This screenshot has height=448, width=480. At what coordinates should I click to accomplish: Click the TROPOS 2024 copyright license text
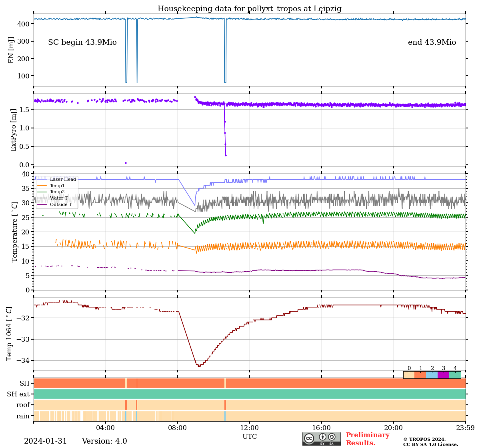point(430,442)
